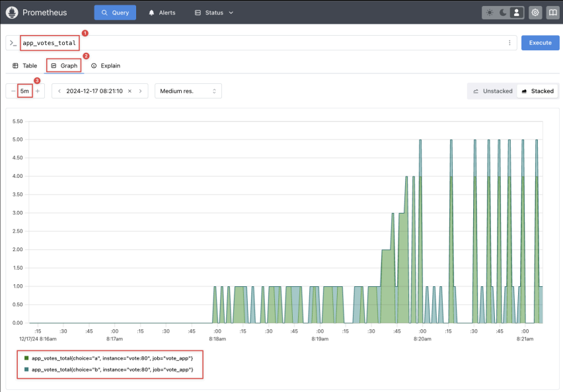Click the query expression input field
Screen dimensions: 563x392
tap(262, 43)
